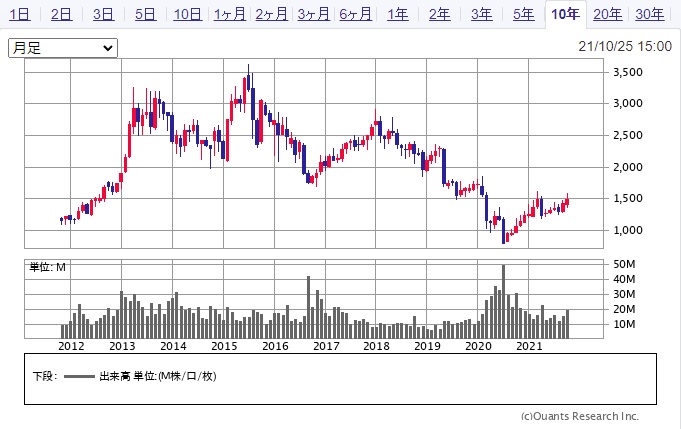Open the 3日 chart period
The image size is (681, 429).
coord(103,14)
